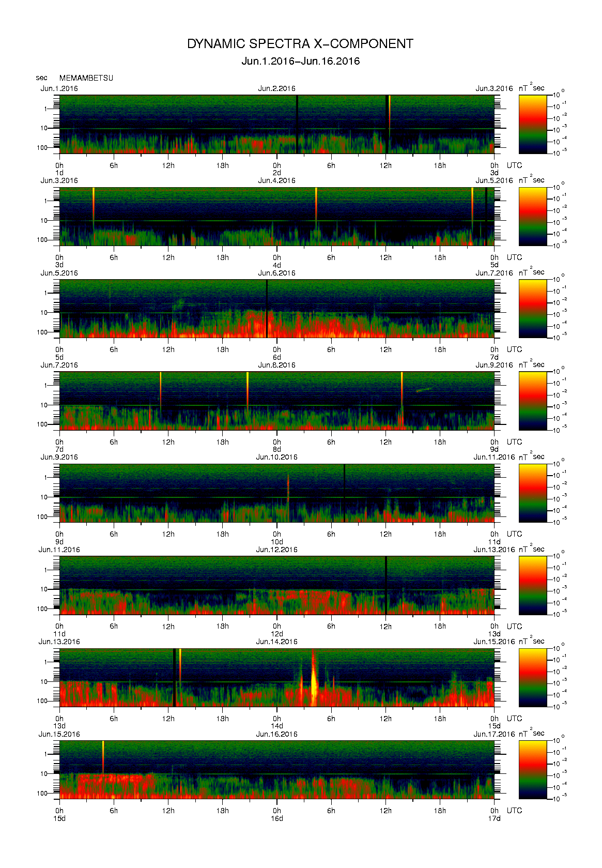This screenshot has width=602, height=868.
Task: Select the spectrogram panel centered on Jun.6.2016
Action: coord(277,309)
